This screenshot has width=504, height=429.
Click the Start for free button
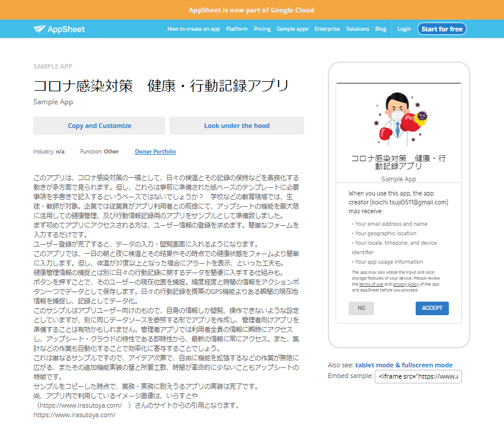[442, 29]
